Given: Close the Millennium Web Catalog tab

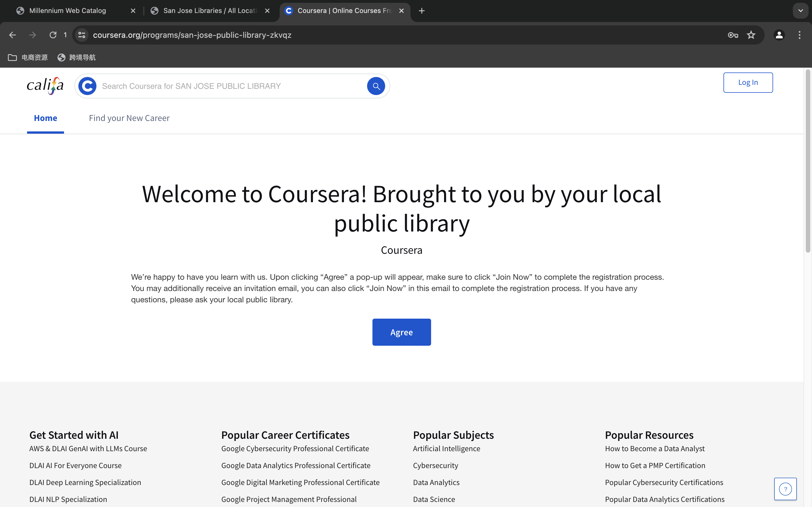Looking at the screenshot, I should tap(133, 11).
